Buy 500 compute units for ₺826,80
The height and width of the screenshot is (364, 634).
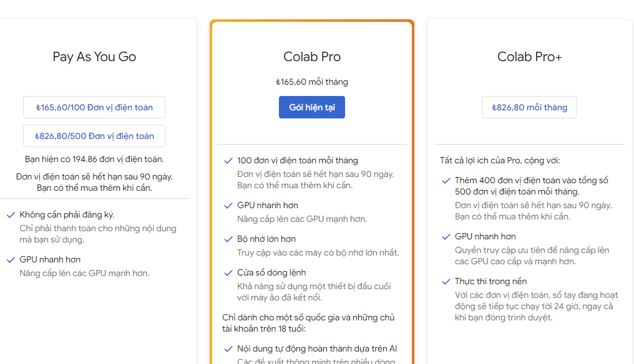(x=94, y=136)
